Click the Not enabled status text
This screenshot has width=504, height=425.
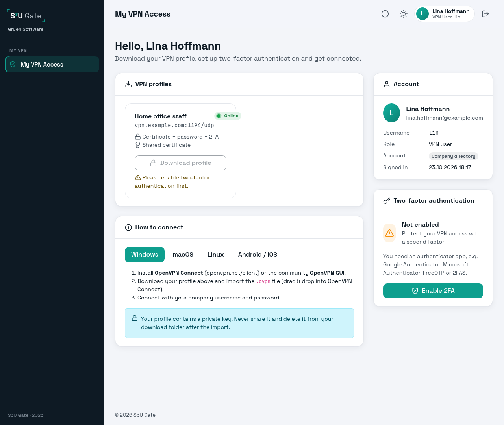tap(420, 225)
